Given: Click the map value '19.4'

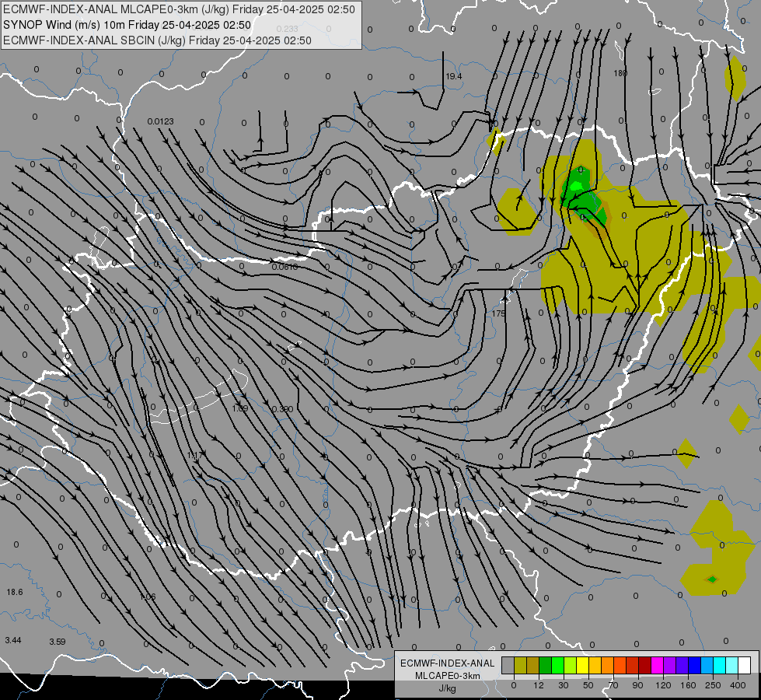Looking at the screenshot, I should (454, 76).
